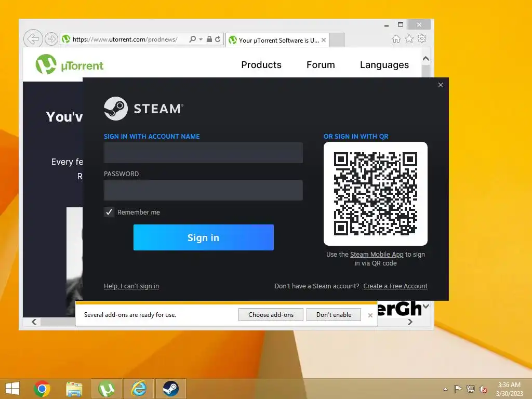Click the Steam account name field
Viewport: 532px width, 399px height.
point(203,153)
